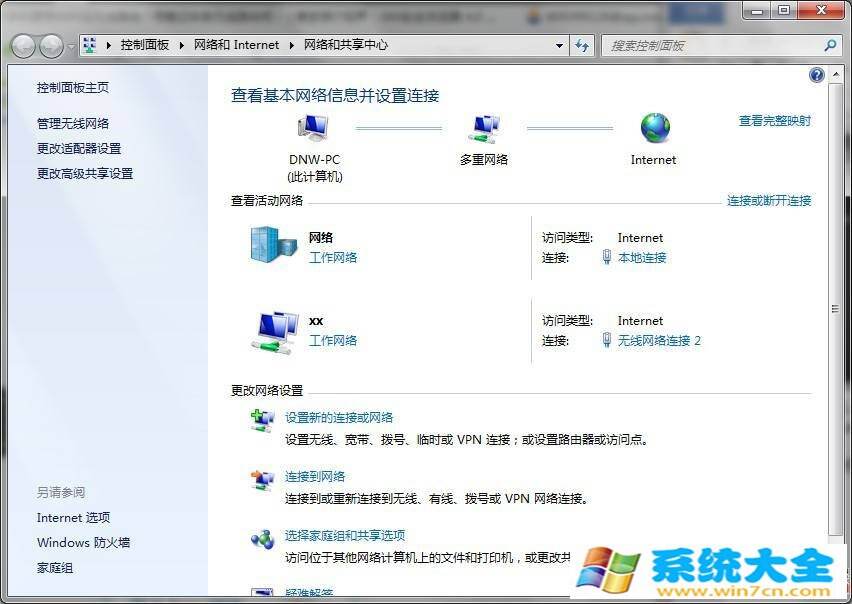Screen dimensions: 852x604
Task: Click the 搜索控制面板 search field
Action: pyautogui.click(x=712, y=46)
